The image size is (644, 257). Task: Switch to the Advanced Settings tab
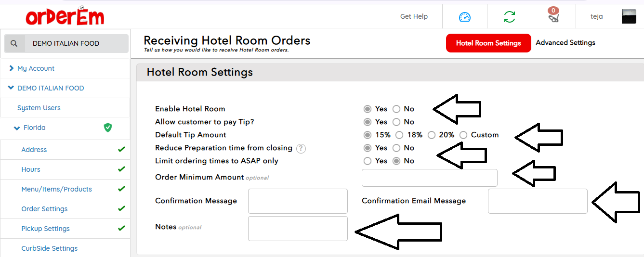click(565, 43)
